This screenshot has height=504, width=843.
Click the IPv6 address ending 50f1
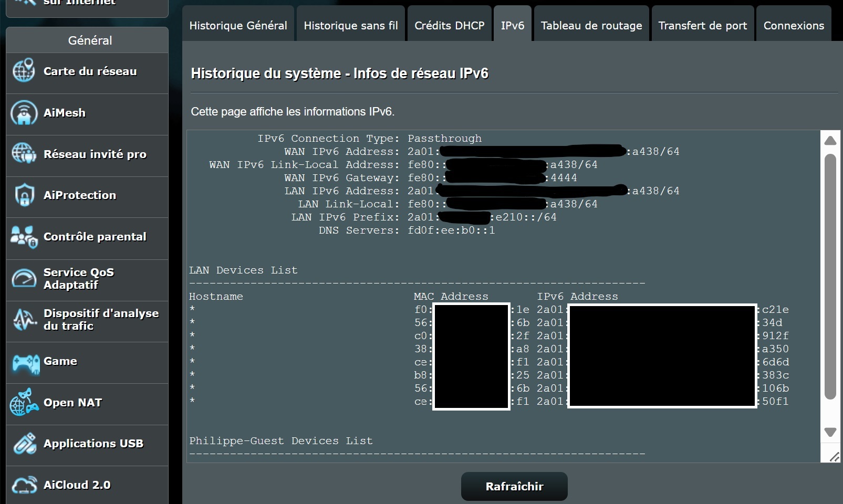tap(663, 402)
